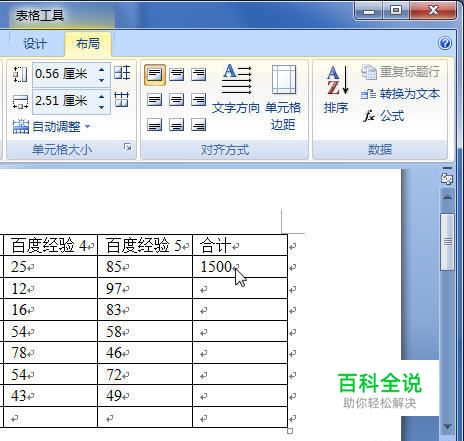Click the Align Top Left icon

click(x=155, y=75)
